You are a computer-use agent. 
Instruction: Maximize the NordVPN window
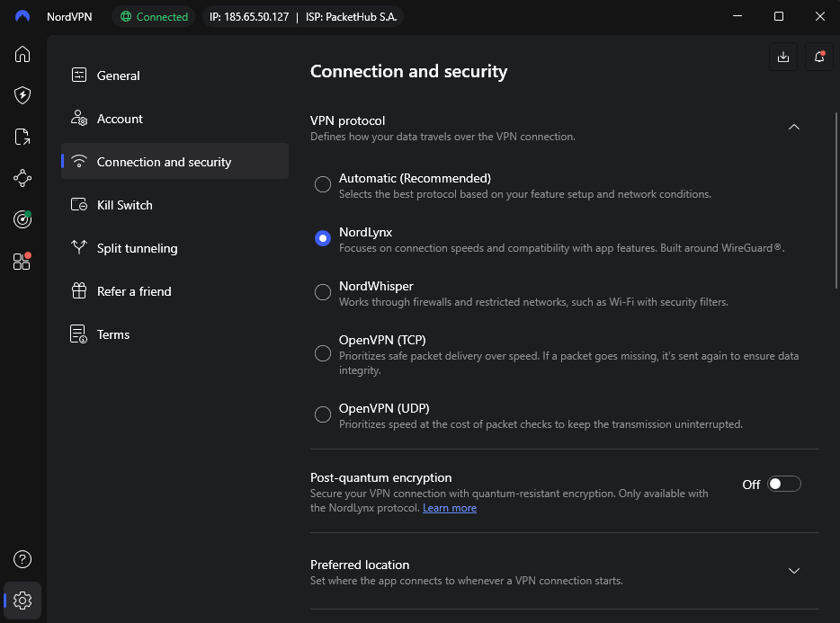point(779,16)
